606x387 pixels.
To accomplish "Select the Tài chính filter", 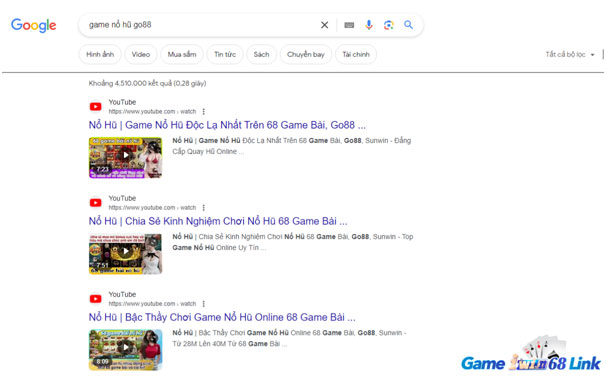I will (356, 55).
